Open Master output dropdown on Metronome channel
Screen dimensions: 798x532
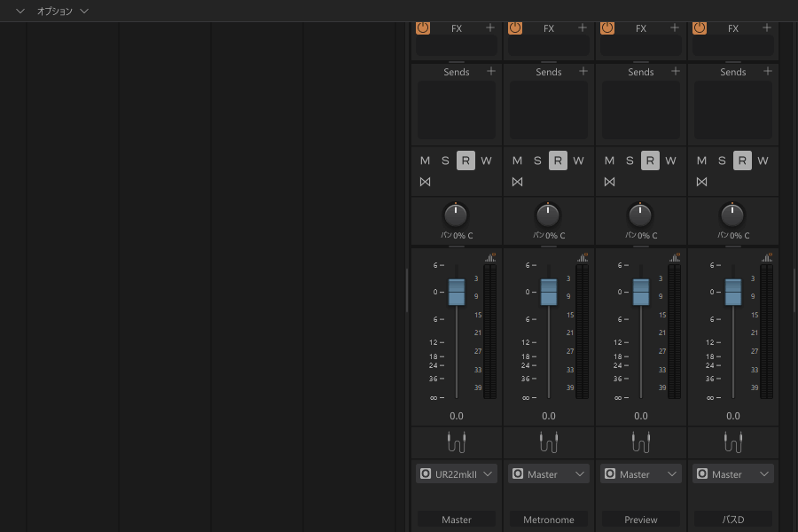pos(549,474)
